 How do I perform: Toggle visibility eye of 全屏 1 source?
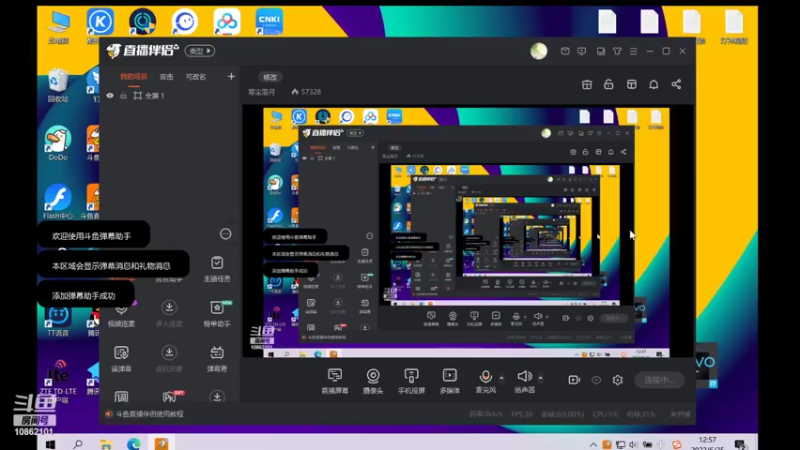coord(110,95)
